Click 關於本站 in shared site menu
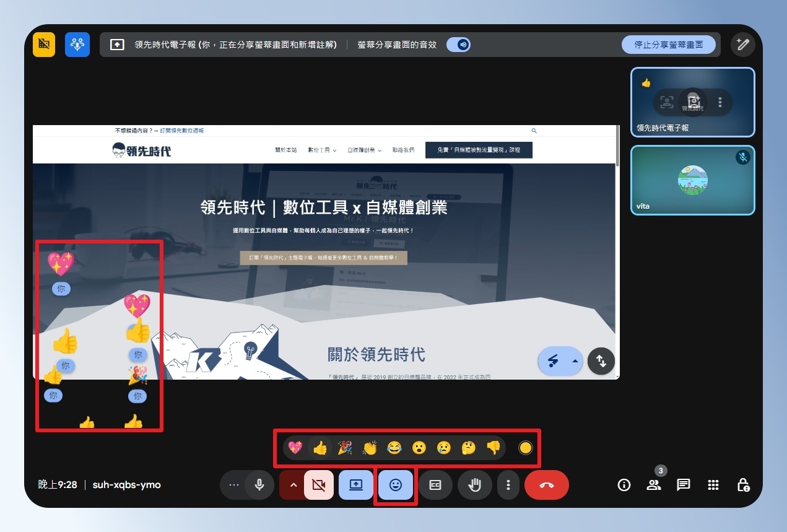Viewport: 787px width, 532px height. pos(286,150)
